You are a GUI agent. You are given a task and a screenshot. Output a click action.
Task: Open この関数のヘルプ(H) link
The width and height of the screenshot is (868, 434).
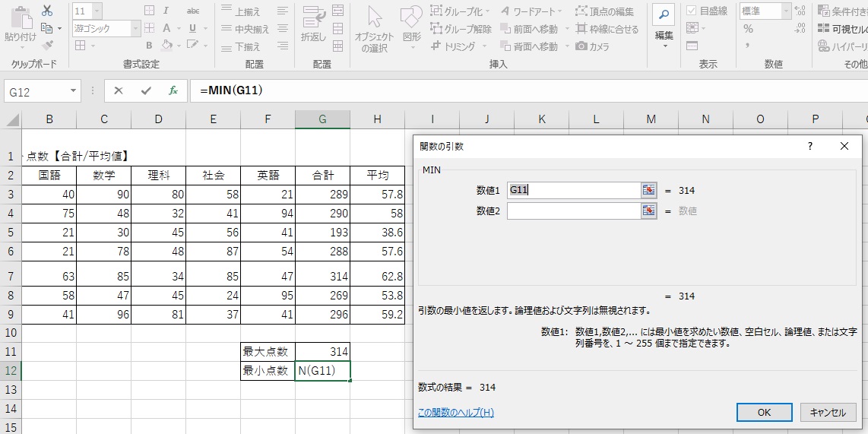tap(456, 413)
